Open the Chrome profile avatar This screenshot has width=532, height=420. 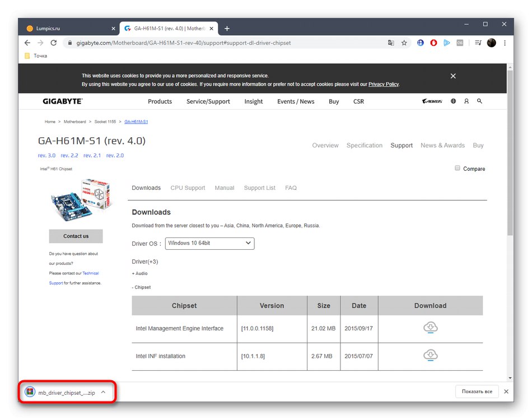point(491,43)
